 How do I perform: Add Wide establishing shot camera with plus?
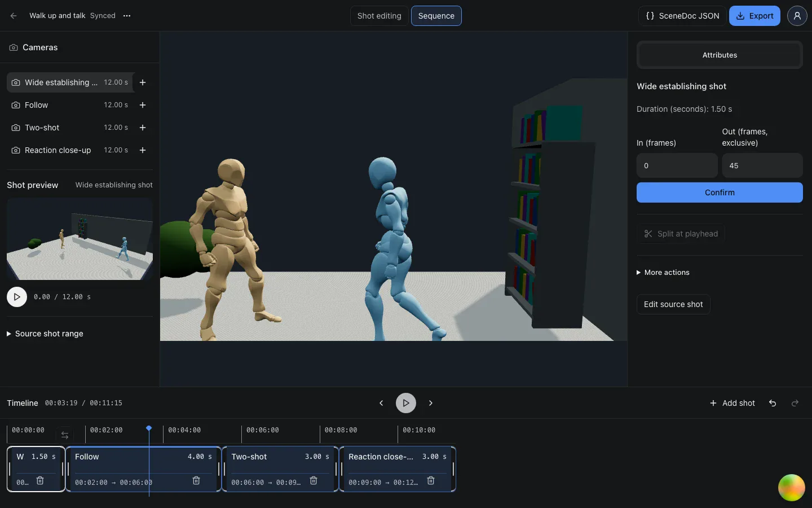[x=143, y=82]
